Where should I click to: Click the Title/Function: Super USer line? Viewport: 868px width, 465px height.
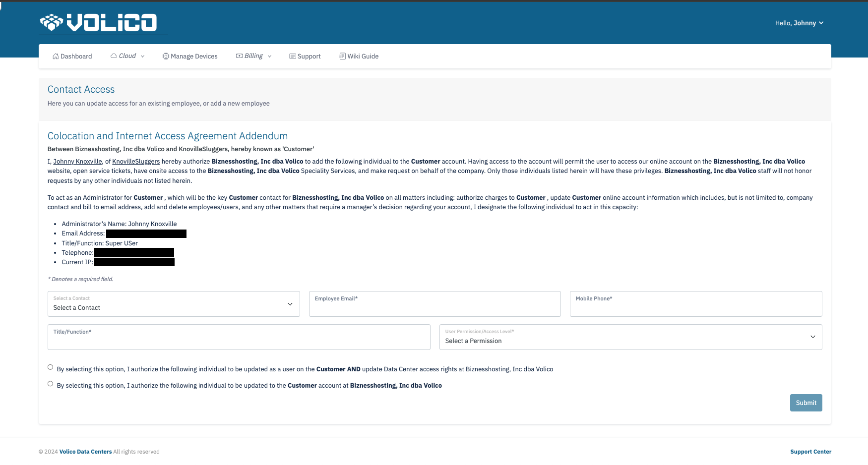click(100, 243)
